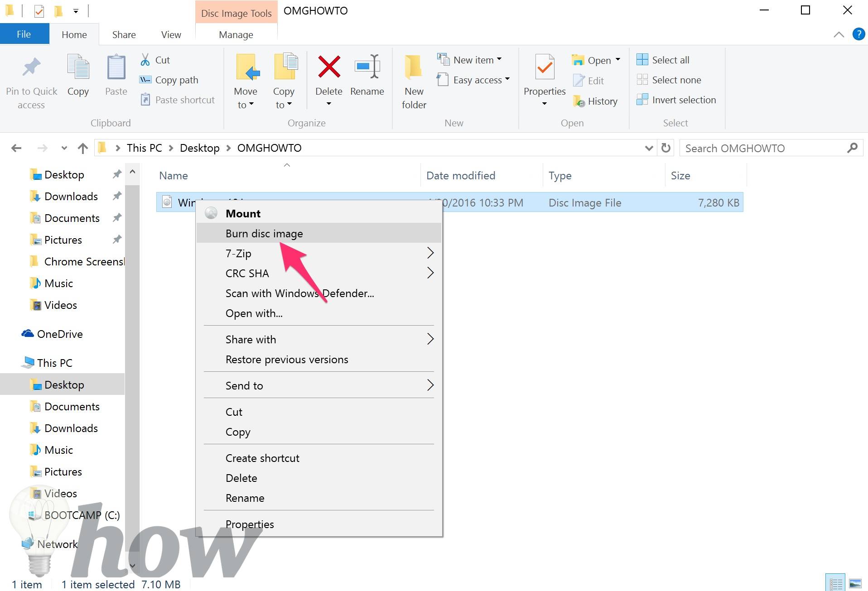Click the History ribbon button

tap(595, 101)
